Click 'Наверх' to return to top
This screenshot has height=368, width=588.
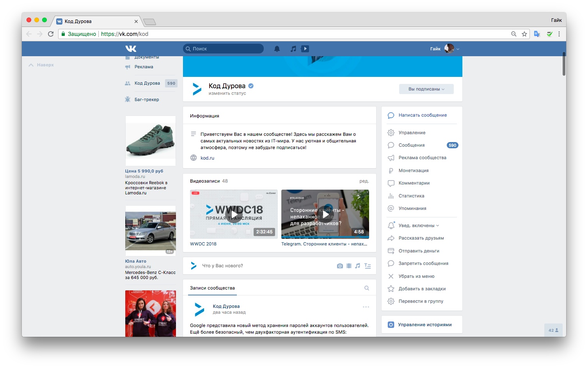coord(41,65)
